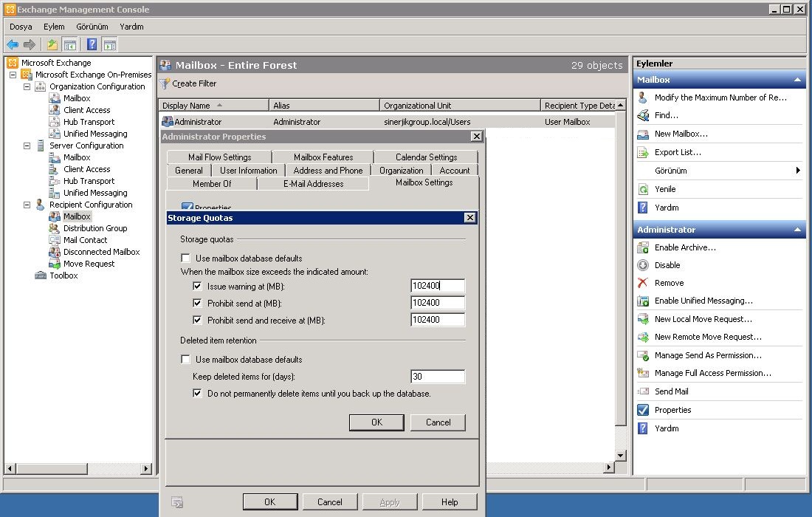Click the Up one level folder icon
The height and width of the screenshot is (517, 812).
click(52, 44)
